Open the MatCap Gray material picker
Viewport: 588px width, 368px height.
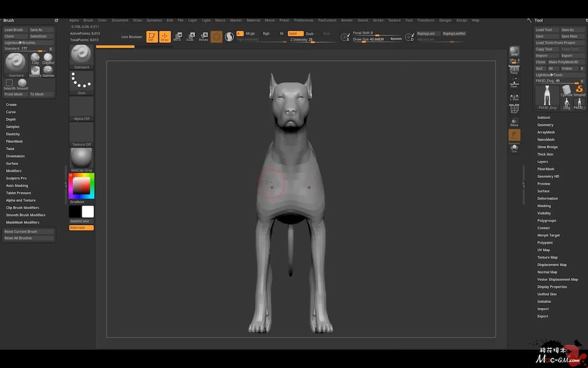point(82,159)
